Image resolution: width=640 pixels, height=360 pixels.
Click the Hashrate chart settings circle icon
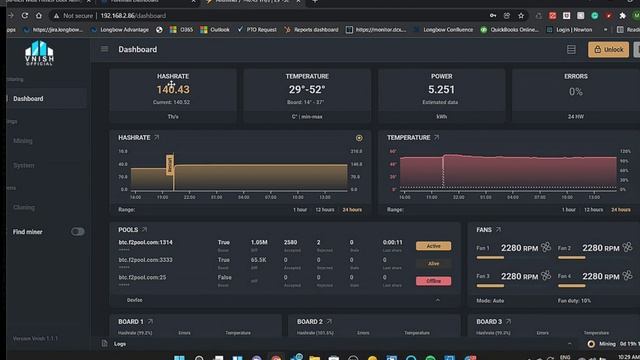(359, 138)
